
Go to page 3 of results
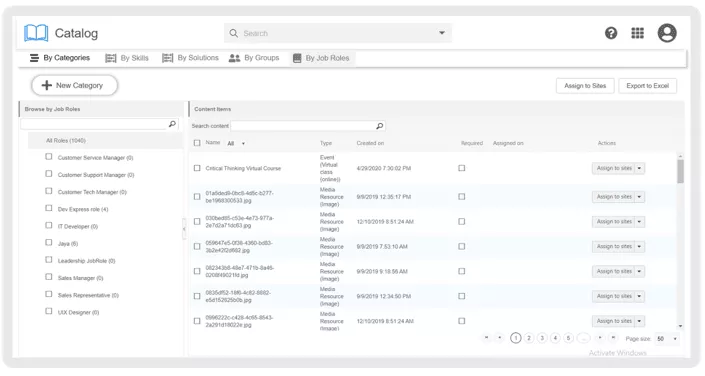(x=542, y=338)
